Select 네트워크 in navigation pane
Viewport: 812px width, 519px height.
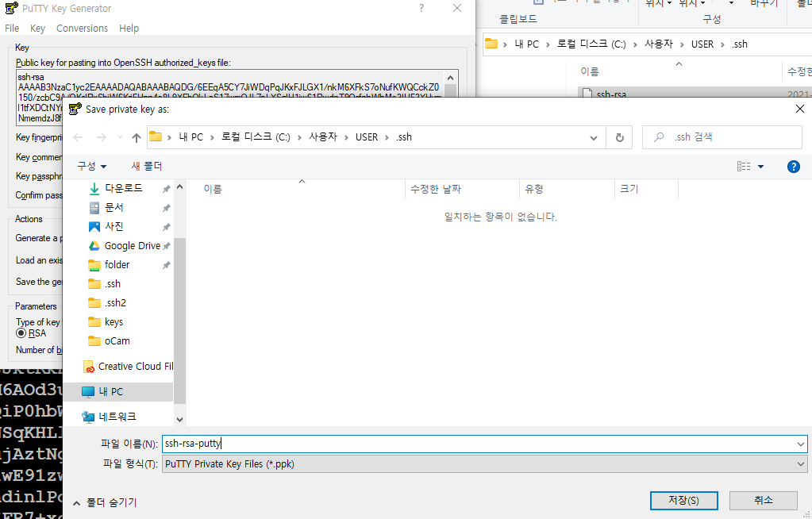117,417
